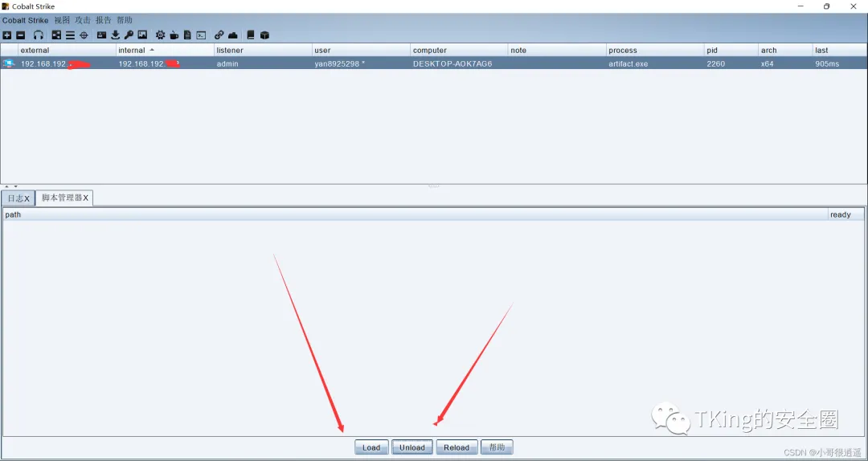Open the 攻击 menu
Image resolution: width=868 pixels, height=461 pixels.
(83, 20)
